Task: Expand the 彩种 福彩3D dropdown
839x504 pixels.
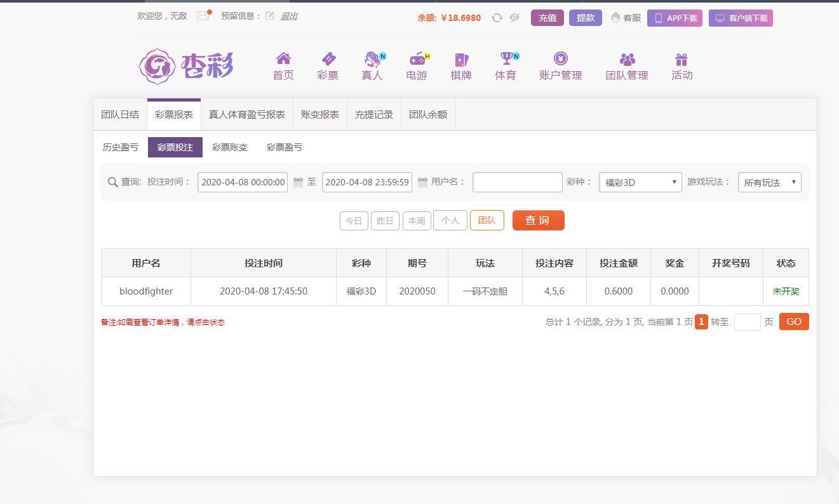Action: tap(640, 182)
